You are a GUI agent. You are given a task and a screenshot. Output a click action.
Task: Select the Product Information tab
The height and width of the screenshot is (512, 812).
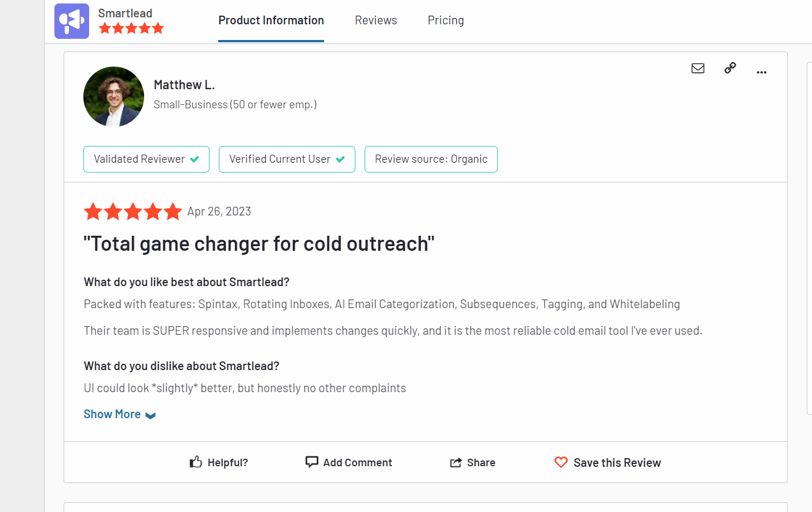click(x=271, y=20)
